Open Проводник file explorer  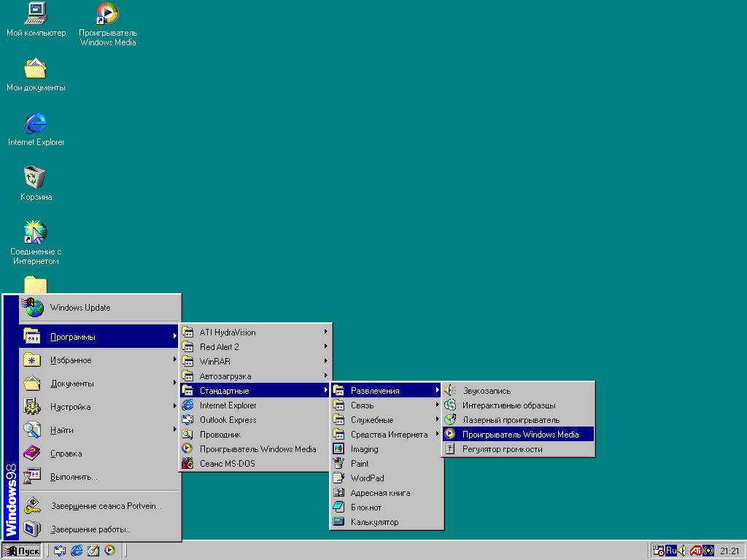pos(255,435)
